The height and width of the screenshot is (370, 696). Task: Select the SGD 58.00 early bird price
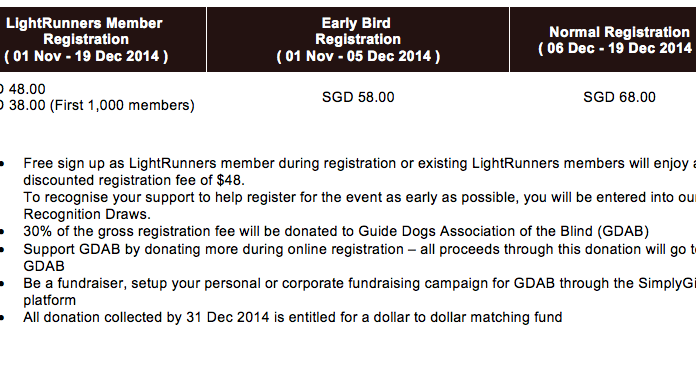358,97
